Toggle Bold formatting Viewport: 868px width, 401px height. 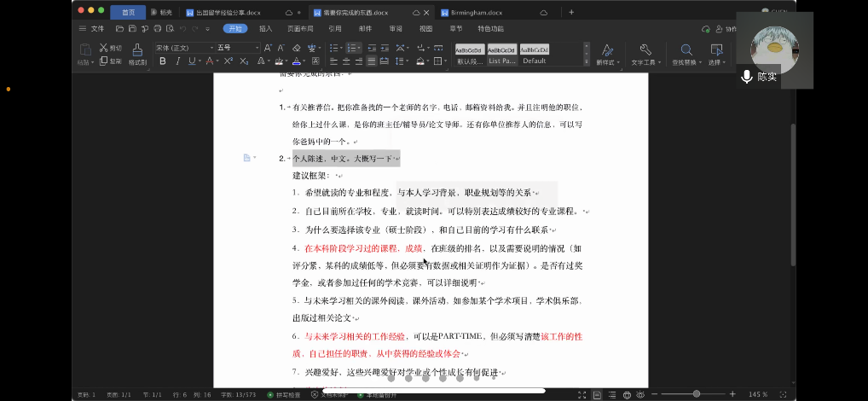point(163,61)
